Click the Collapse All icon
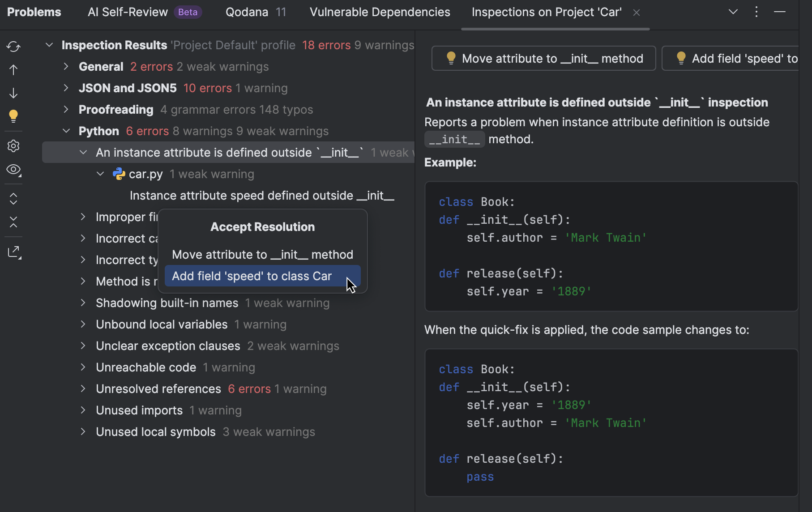Image resolution: width=812 pixels, height=512 pixels. pyautogui.click(x=13, y=222)
